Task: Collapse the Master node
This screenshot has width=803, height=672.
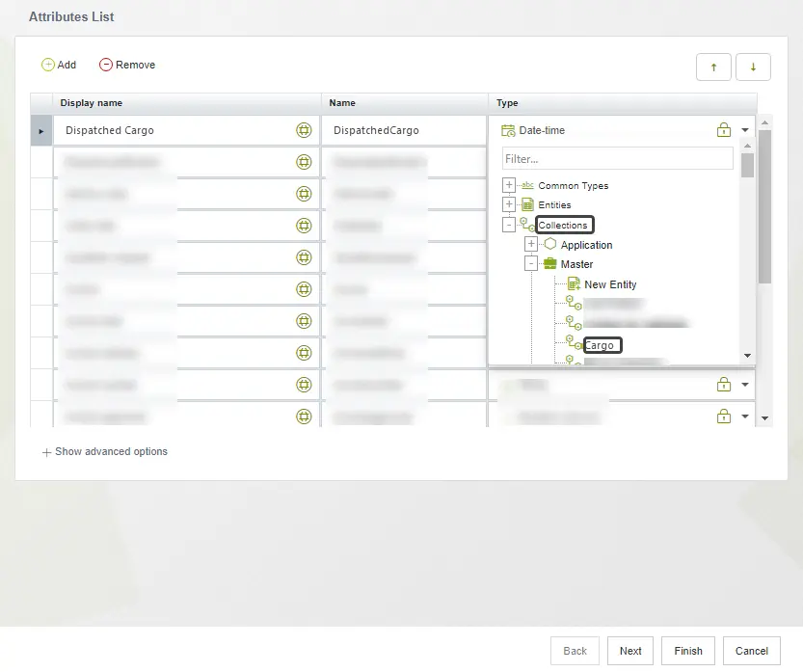Action: pyautogui.click(x=531, y=264)
